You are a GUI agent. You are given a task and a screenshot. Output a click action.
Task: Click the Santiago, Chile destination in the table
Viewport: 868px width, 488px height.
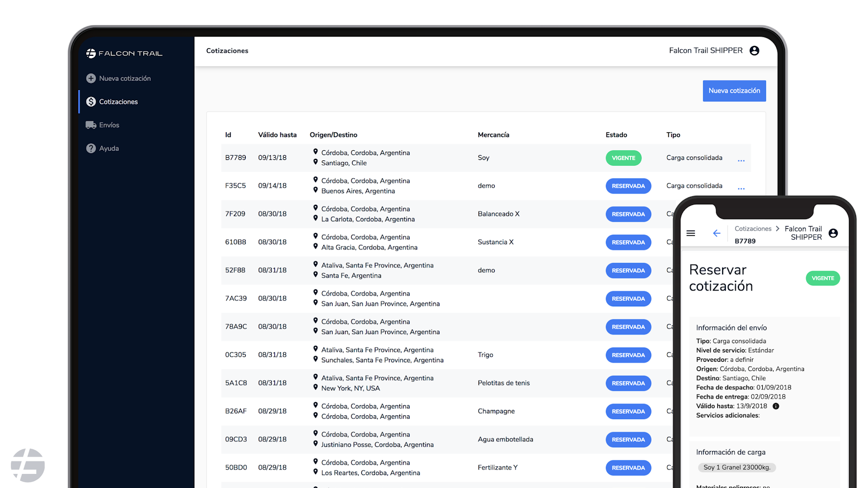[344, 163]
